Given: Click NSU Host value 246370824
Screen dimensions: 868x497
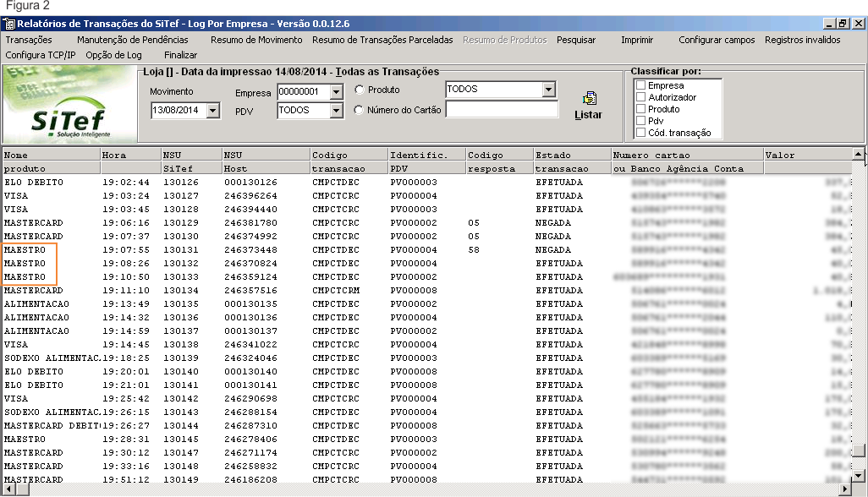Looking at the screenshot, I should point(250,264).
